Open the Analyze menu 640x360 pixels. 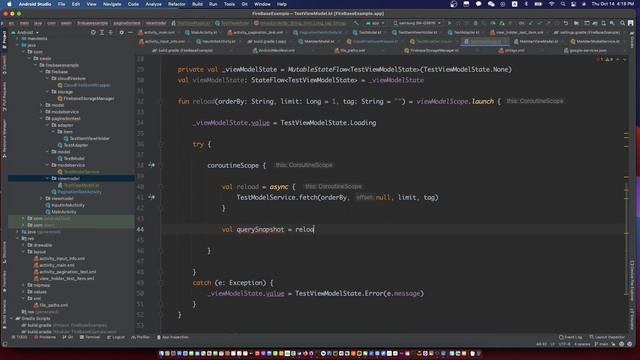tap(153, 4)
